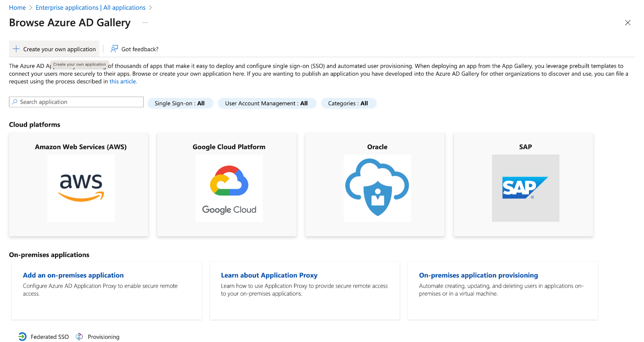The height and width of the screenshot is (342, 644).
Task: Click the ellipsis beside Browse Azure AD Gallery
Action: point(145,23)
